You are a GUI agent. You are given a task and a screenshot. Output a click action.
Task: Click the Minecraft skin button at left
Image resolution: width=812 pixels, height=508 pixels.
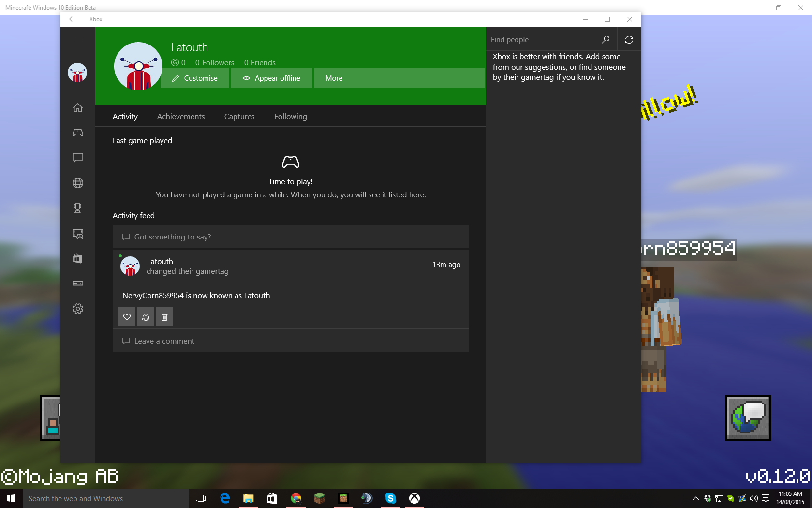click(x=50, y=418)
